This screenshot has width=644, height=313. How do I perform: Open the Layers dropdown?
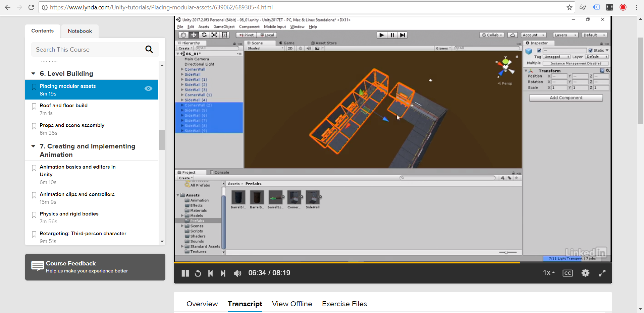(565, 35)
